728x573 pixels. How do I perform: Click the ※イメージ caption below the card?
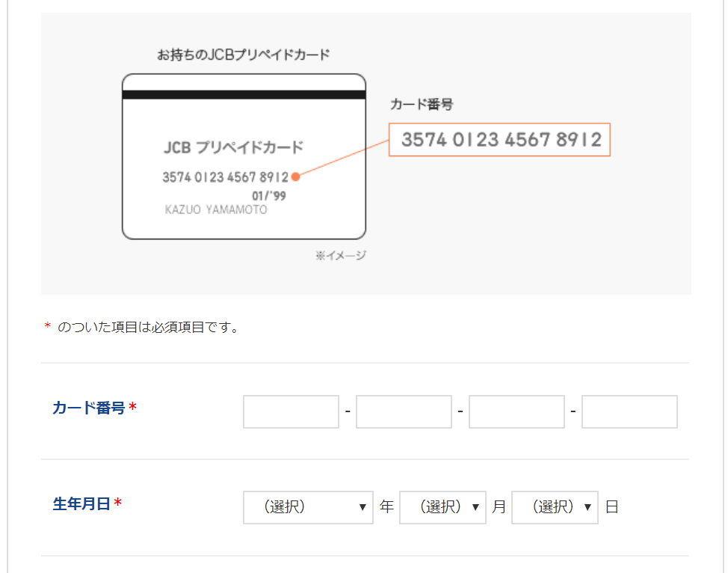(341, 256)
